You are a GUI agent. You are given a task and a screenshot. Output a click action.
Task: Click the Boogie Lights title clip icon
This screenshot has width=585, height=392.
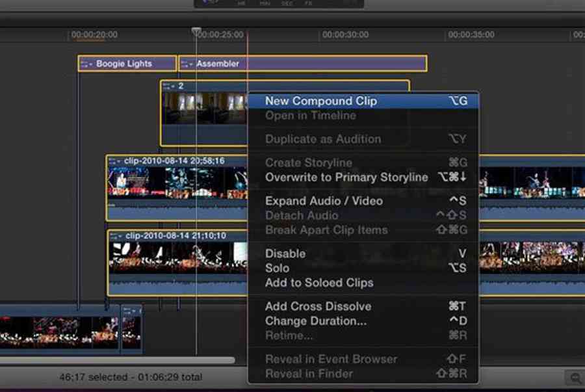pyautogui.click(x=84, y=64)
